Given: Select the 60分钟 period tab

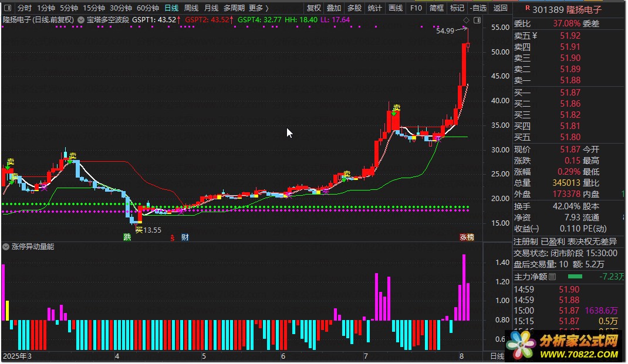Looking at the screenshot, I should click(x=148, y=8).
